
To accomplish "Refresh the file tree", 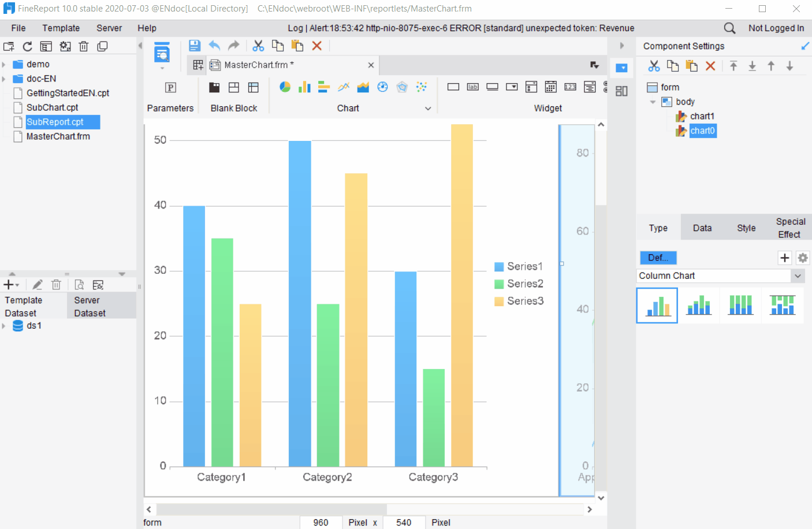I will click(x=27, y=47).
